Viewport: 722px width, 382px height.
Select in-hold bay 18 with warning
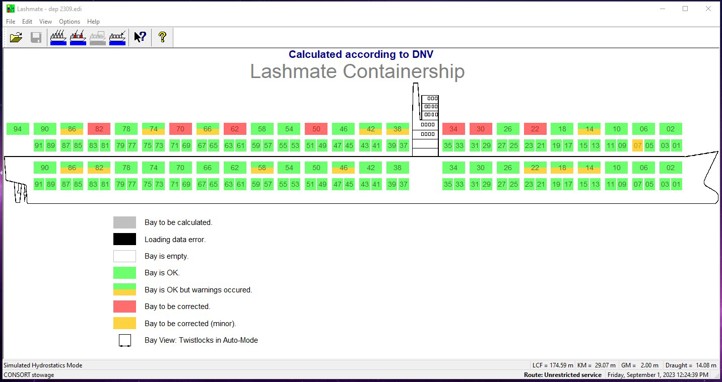pos(562,168)
